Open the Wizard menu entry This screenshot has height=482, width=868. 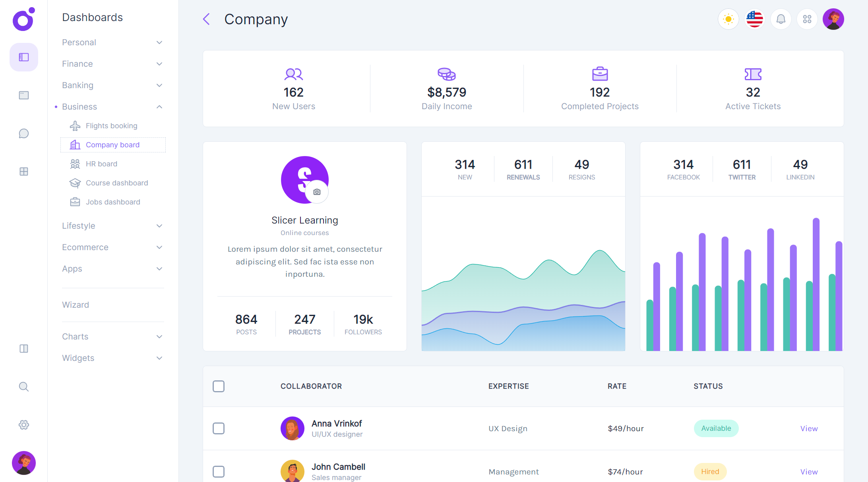coord(76,305)
